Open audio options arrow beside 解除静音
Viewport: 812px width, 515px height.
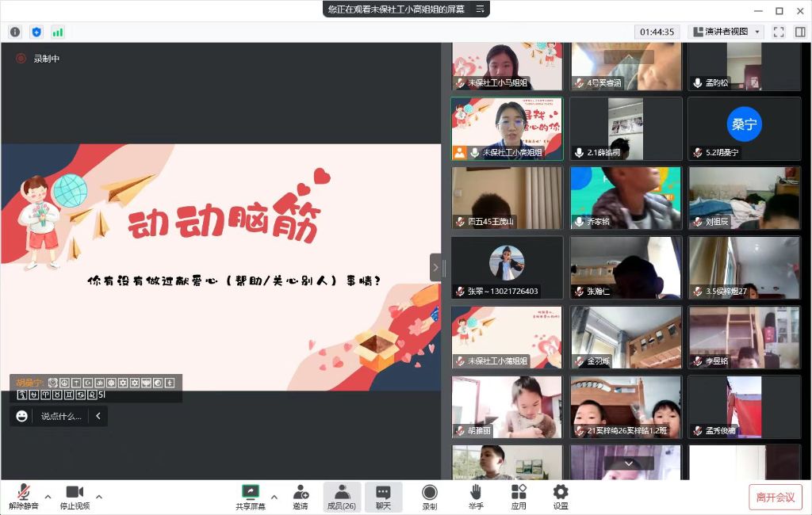tap(48, 498)
